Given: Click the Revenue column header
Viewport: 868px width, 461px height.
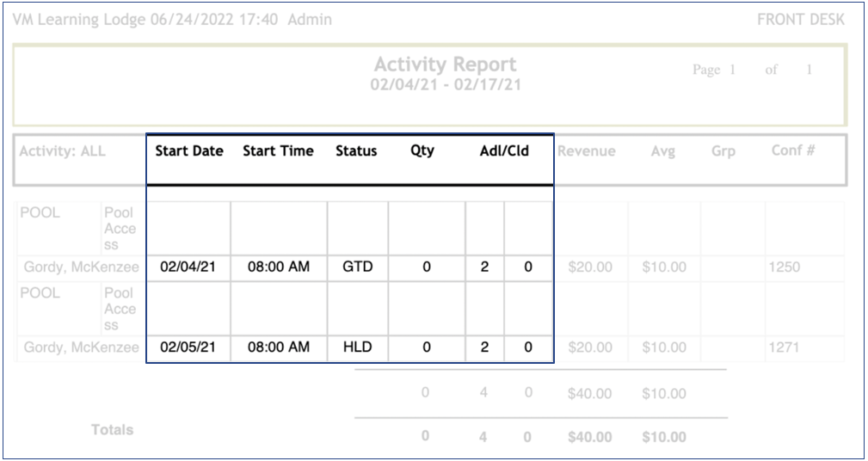Looking at the screenshot, I should 587,151.
